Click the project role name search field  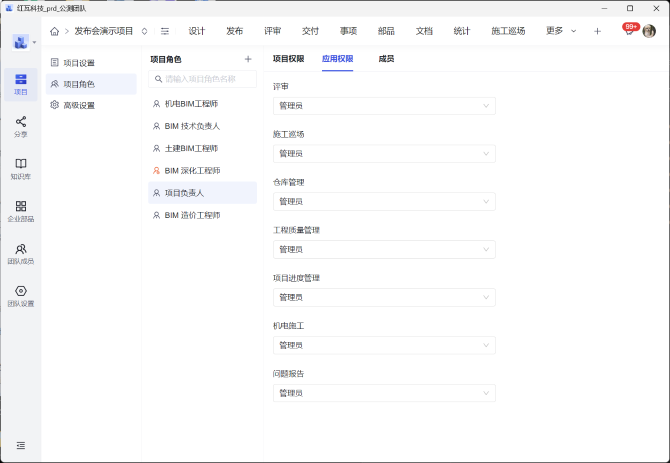coord(202,79)
